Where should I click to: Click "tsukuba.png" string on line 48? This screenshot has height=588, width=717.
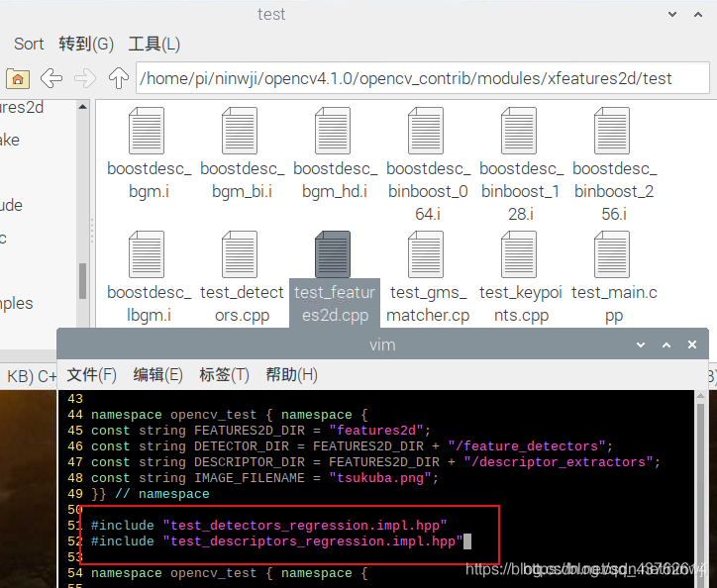click(379, 478)
